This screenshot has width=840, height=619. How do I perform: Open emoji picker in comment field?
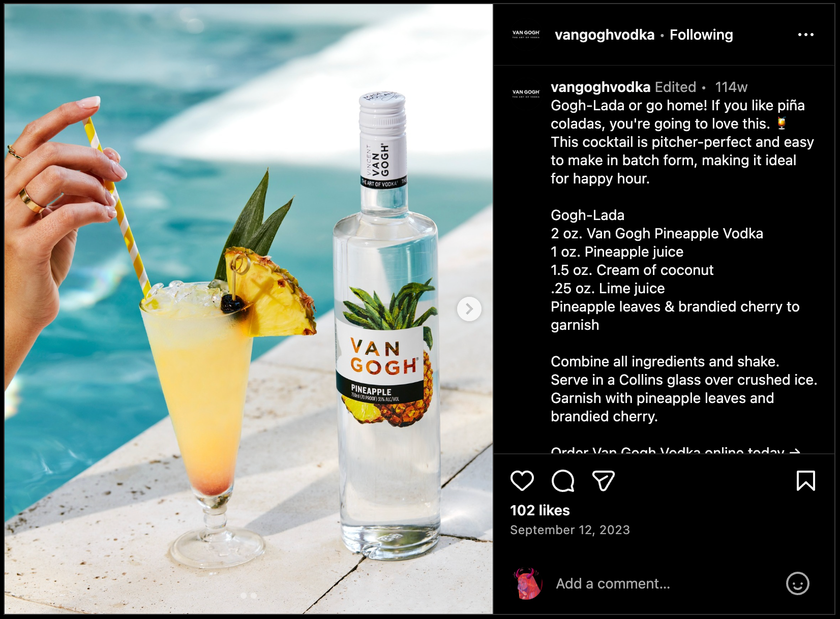797,583
